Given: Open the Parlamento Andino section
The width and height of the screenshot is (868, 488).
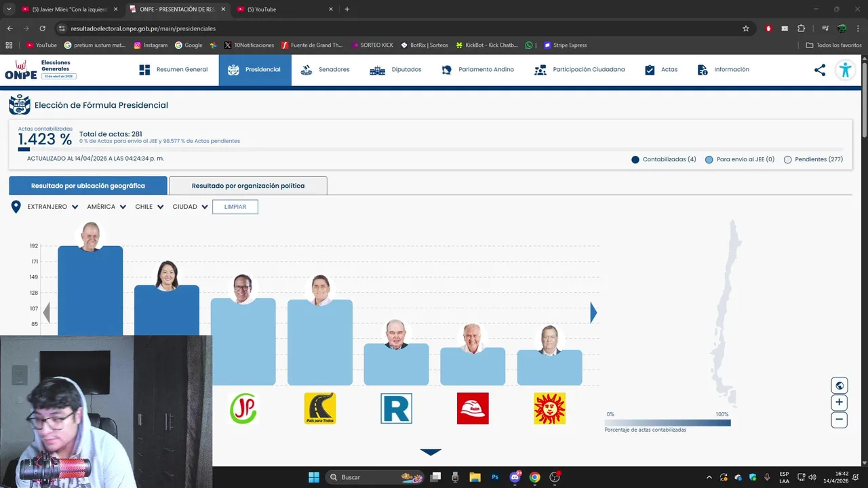Looking at the screenshot, I should [x=477, y=70].
